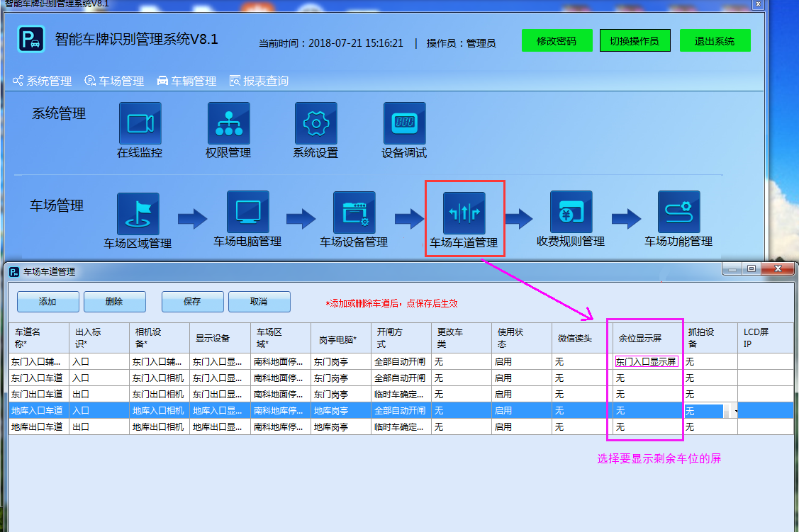Image resolution: width=799 pixels, height=532 pixels.
Task: Open the 车场电脑管理 monitor icon
Action: (x=248, y=213)
